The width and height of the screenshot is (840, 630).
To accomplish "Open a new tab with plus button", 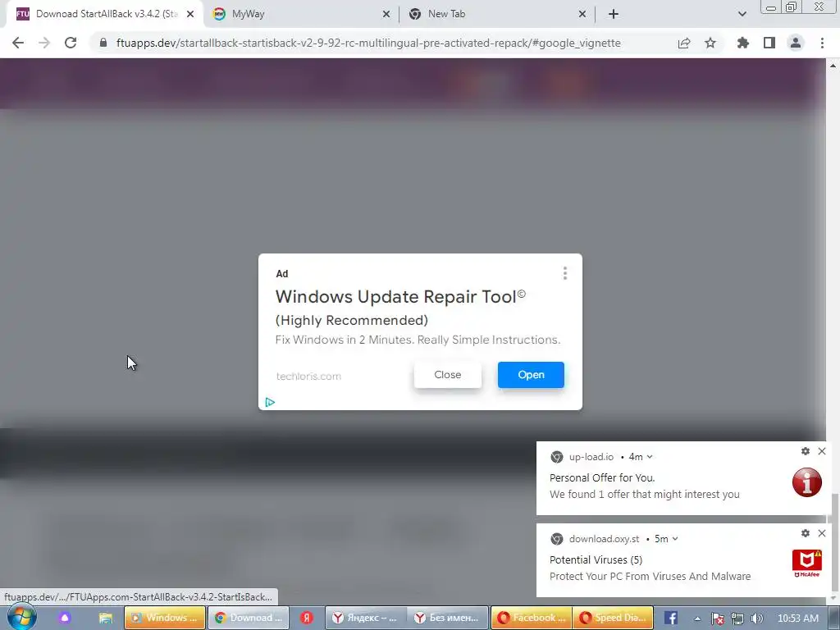I will pyautogui.click(x=614, y=15).
